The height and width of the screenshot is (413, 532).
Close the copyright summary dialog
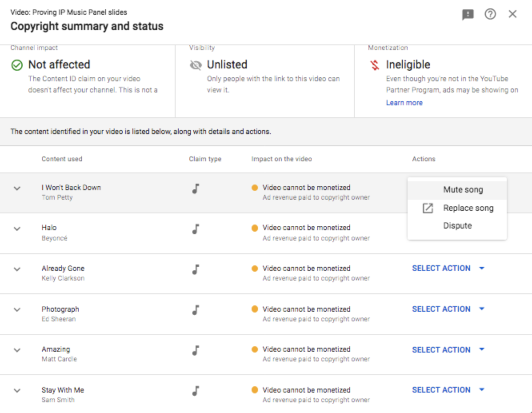pyautogui.click(x=512, y=14)
